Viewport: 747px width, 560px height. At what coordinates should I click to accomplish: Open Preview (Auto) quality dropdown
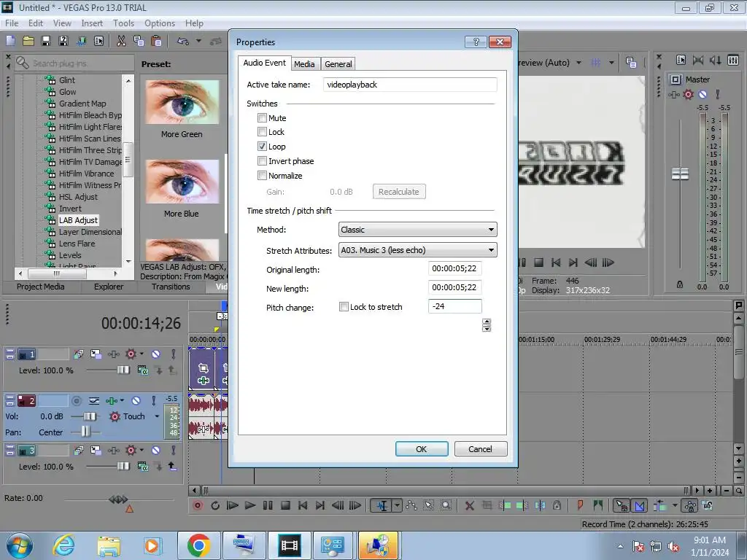[578, 63]
